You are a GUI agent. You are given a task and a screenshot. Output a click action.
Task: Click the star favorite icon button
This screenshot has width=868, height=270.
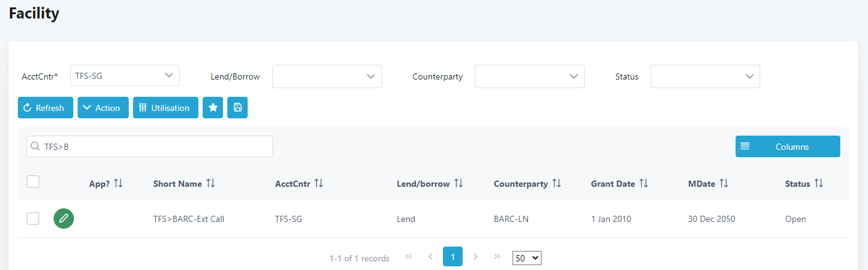coord(213,108)
